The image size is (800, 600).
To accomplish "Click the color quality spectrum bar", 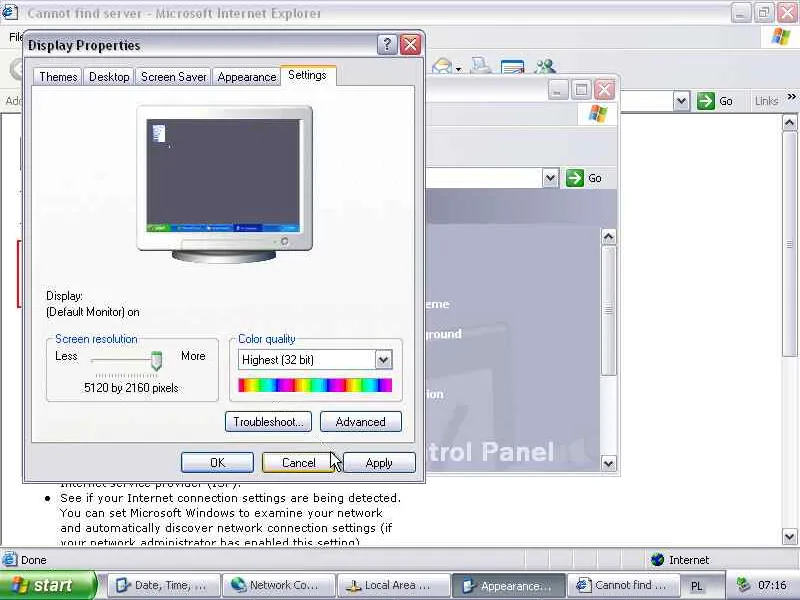I will tap(315, 385).
